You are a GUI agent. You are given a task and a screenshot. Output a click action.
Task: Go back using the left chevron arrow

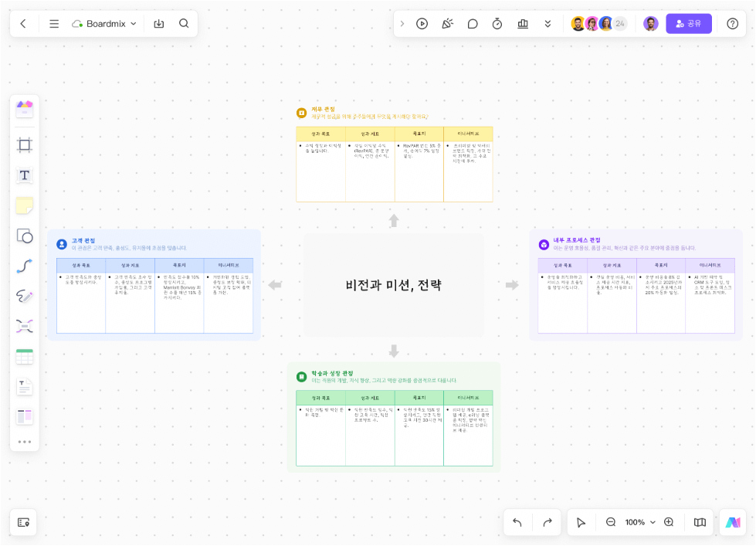click(x=23, y=24)
